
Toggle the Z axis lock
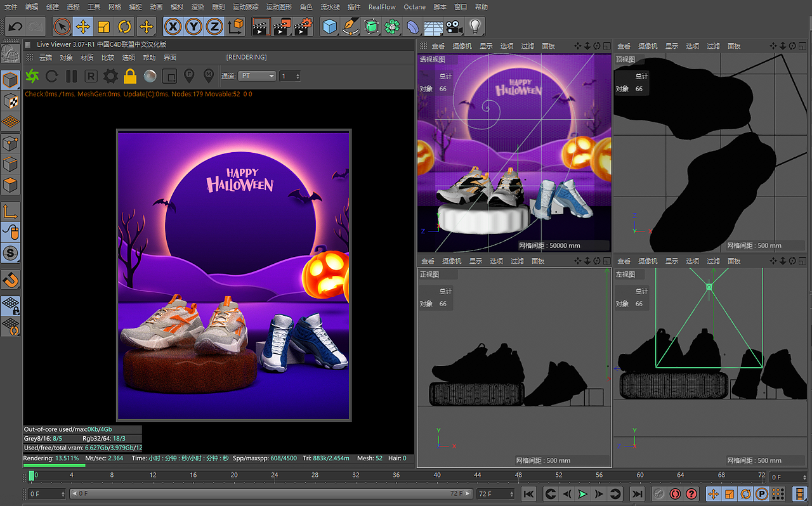tap(215, 27)
